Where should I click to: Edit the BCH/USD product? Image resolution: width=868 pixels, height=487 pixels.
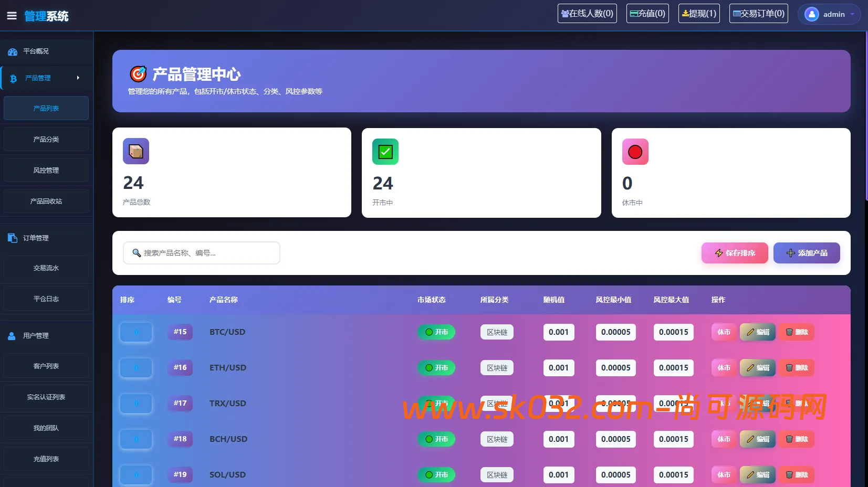click(758, 439)
